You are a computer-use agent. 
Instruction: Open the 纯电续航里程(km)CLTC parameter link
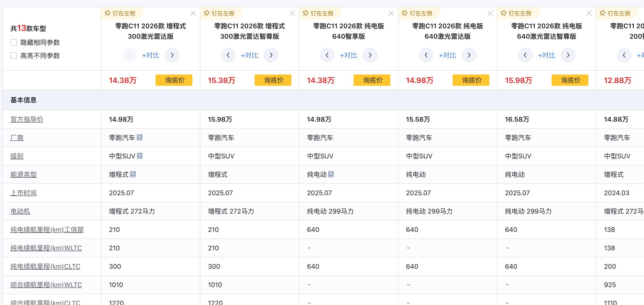click(x=45, y=266)
